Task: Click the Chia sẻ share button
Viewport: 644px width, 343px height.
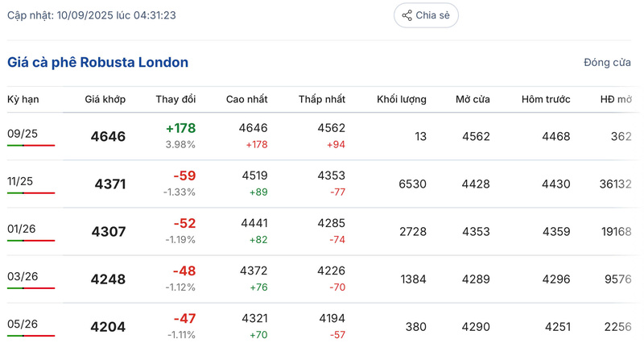Action: tap(426, 15)
